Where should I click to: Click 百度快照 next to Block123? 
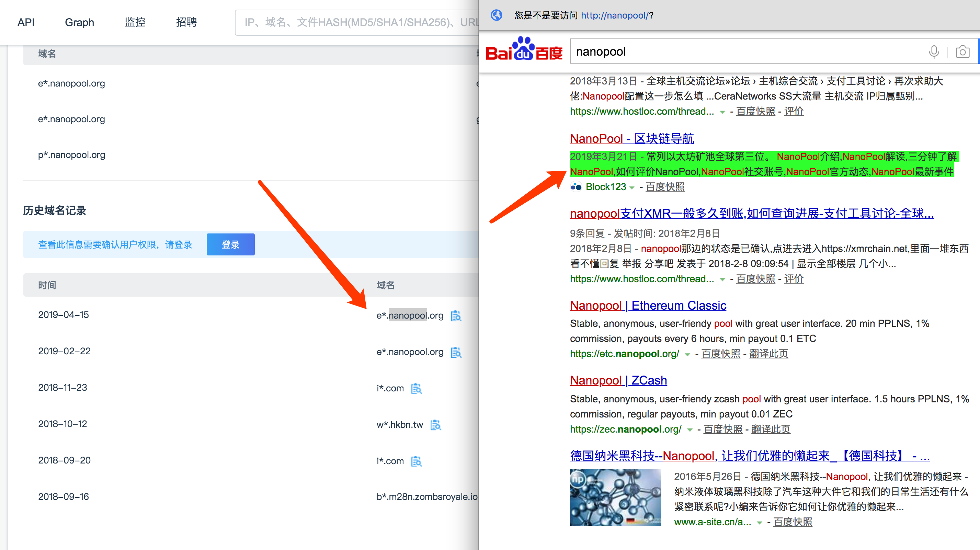click(665, 187)
